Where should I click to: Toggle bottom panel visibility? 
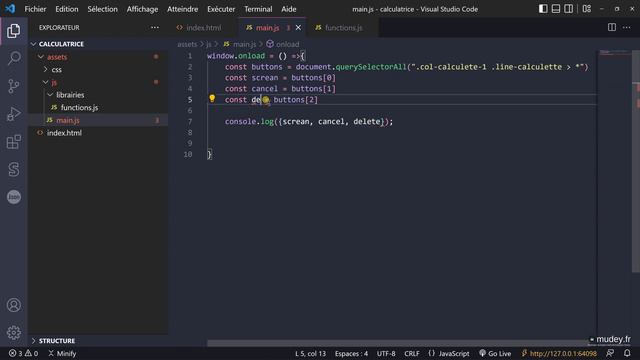(x=556, y=9)
